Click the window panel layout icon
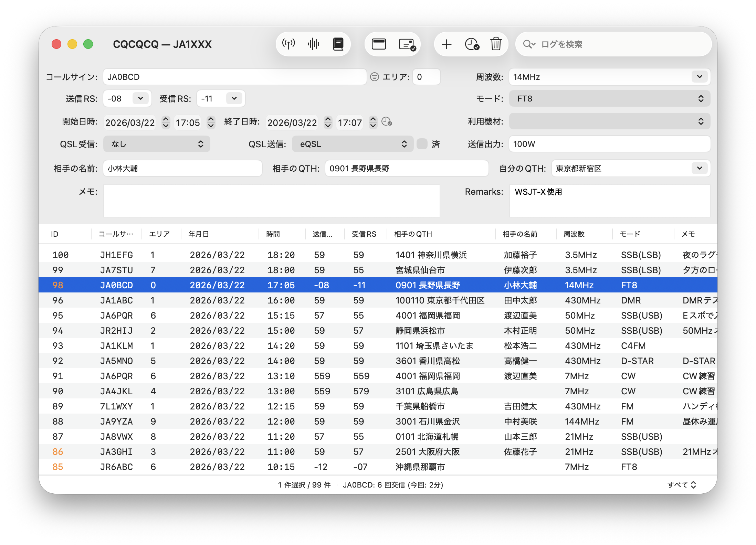The image size is (756, 545). click(x=379, y=44)
